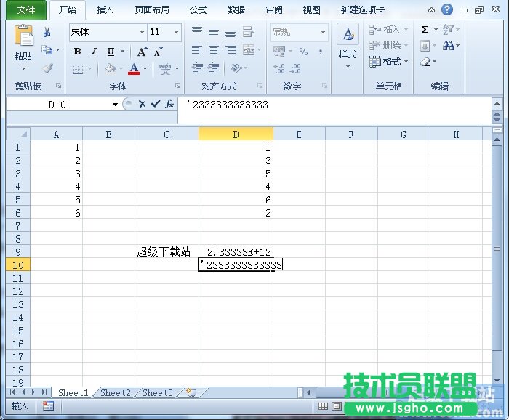Open the font color dropdown arrow
This screenshot has height=420, width=509.
(145, 68)
